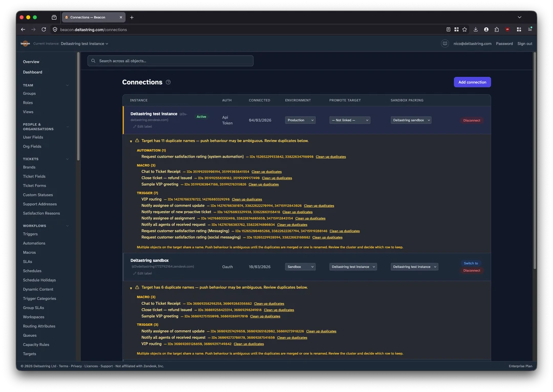Go to Dynamic Content in sidebar
Screen dimensions: 553x392
tap(38, 289)
